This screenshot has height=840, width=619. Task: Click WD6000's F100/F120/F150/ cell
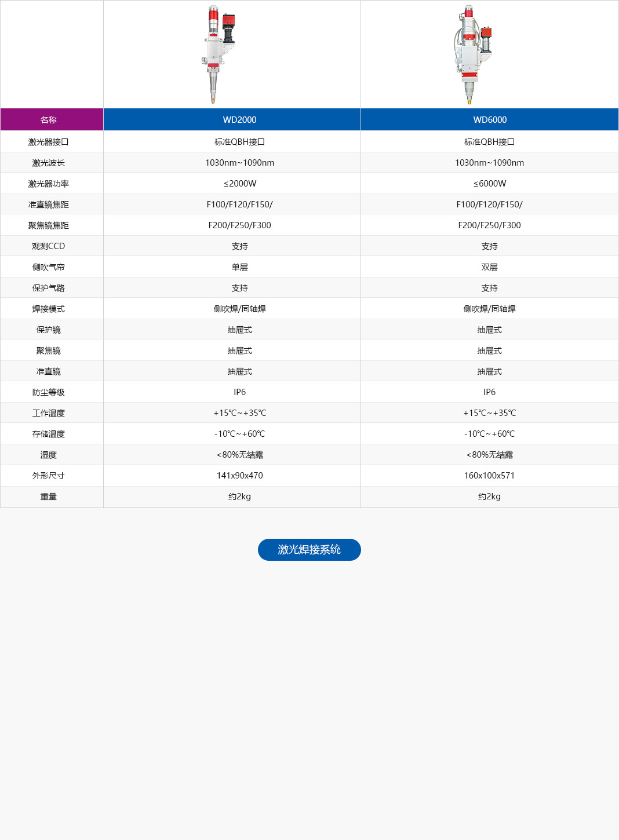(490, 204)
